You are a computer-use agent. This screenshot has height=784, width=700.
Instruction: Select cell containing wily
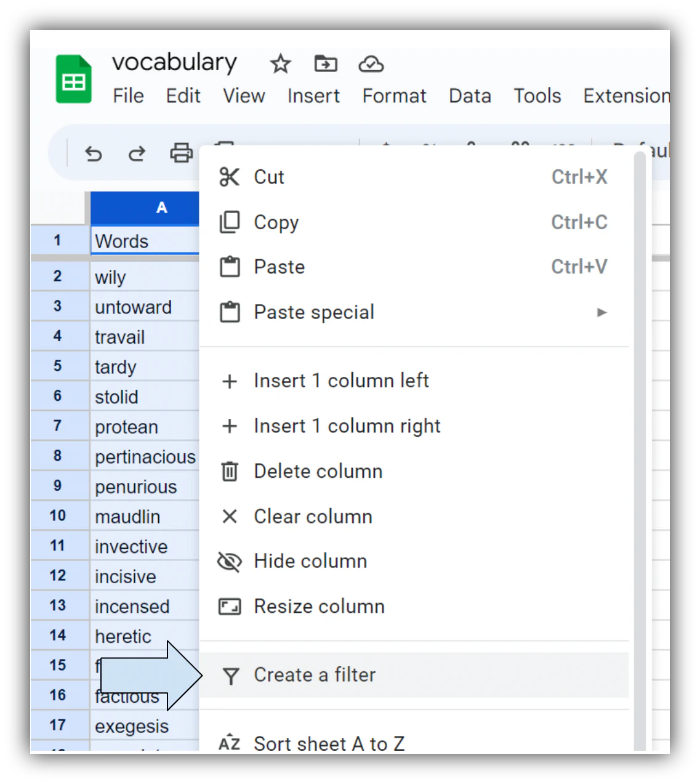pyautogui.click(x=145, y=277)
